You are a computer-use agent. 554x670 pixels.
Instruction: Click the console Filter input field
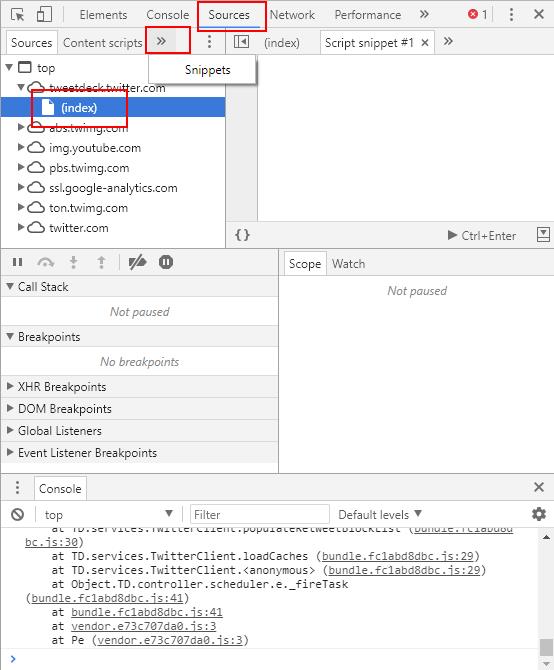coord(260,514)
